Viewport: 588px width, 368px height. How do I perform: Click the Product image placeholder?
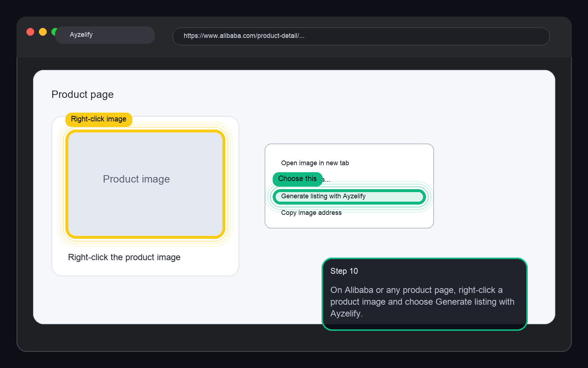pyautogui.click(x=145, y=184)
